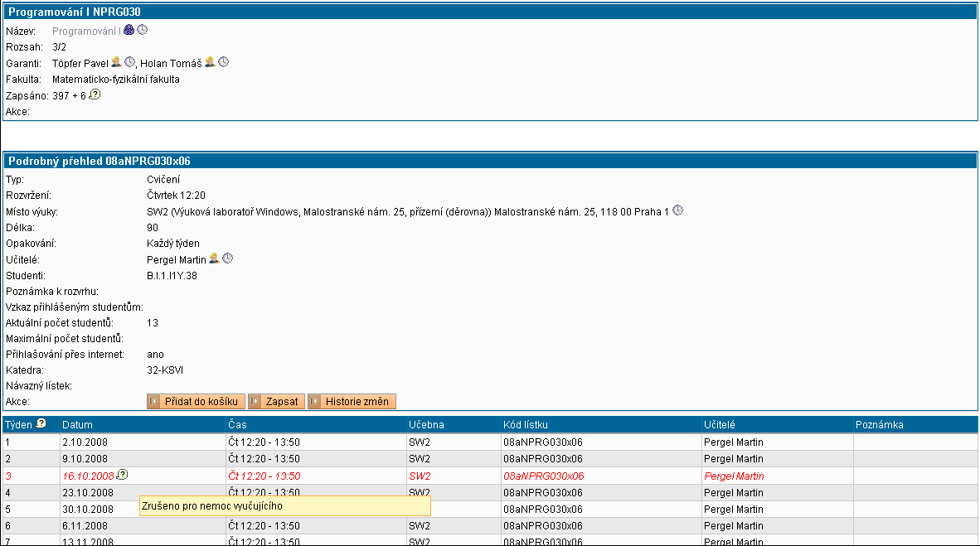Click the Kód lístku column header
Image resolution: width=980 pixels, height=546 pixels.
coord(525,425)
